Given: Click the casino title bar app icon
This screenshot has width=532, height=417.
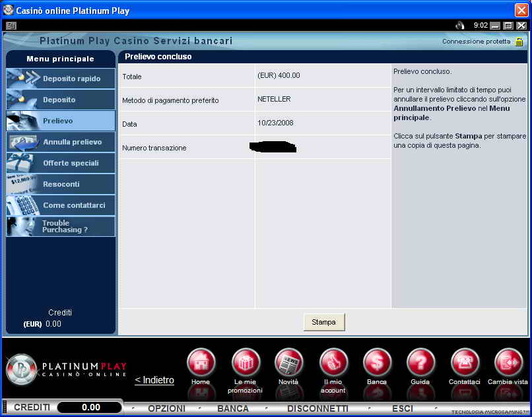Looking at the screenshot, I should coord(8,10).
